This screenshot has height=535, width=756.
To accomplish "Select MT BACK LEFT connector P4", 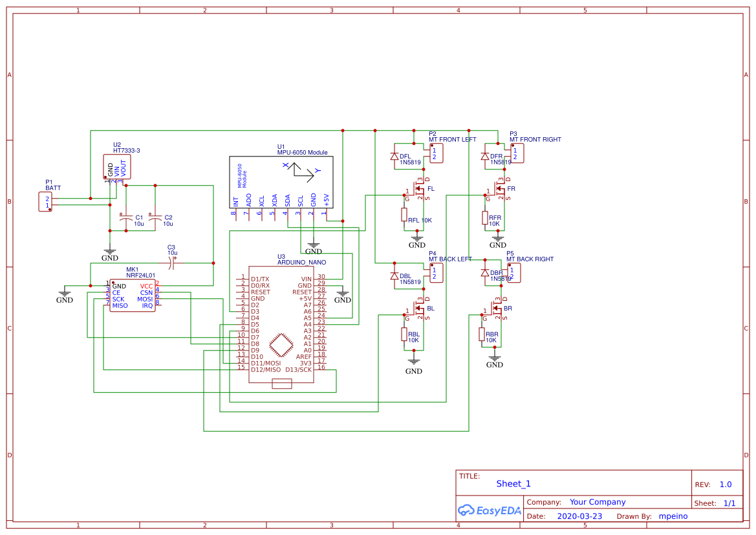I will 435,273.
